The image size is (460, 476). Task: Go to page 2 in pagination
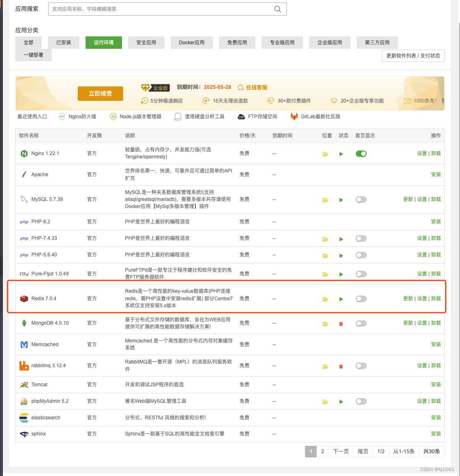(x=322, y=452)
